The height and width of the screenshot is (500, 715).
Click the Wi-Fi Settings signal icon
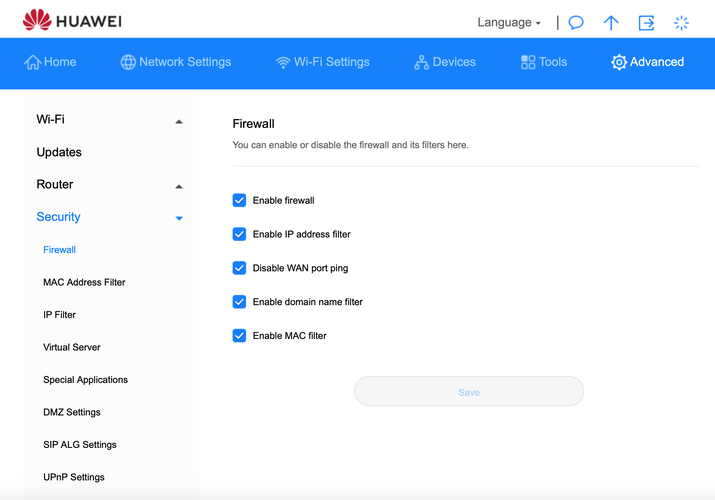(283, 62)
